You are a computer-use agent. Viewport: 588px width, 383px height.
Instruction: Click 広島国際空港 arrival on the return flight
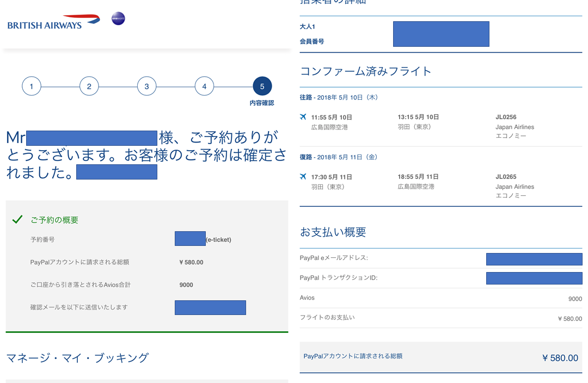pos(416,187)
